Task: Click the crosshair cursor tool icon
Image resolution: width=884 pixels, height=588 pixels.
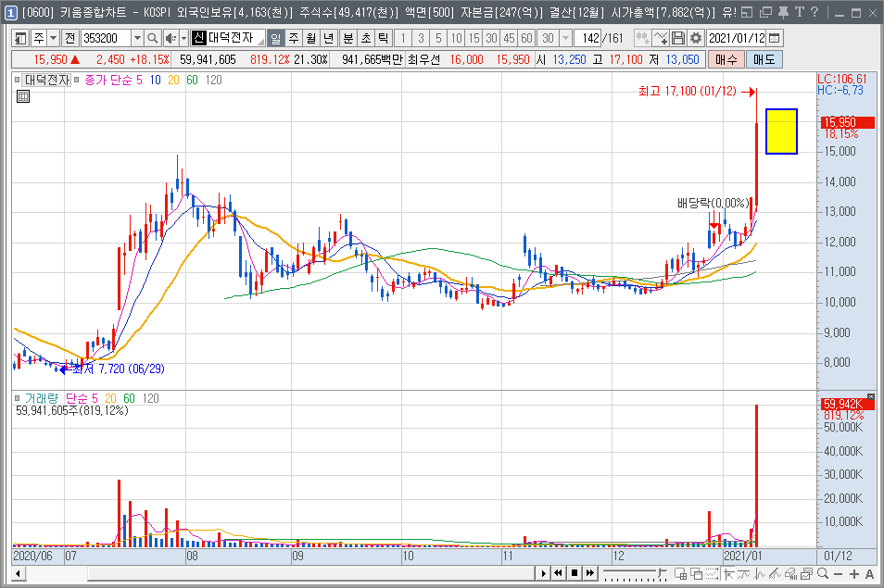Action: click(x=727, y=574)
